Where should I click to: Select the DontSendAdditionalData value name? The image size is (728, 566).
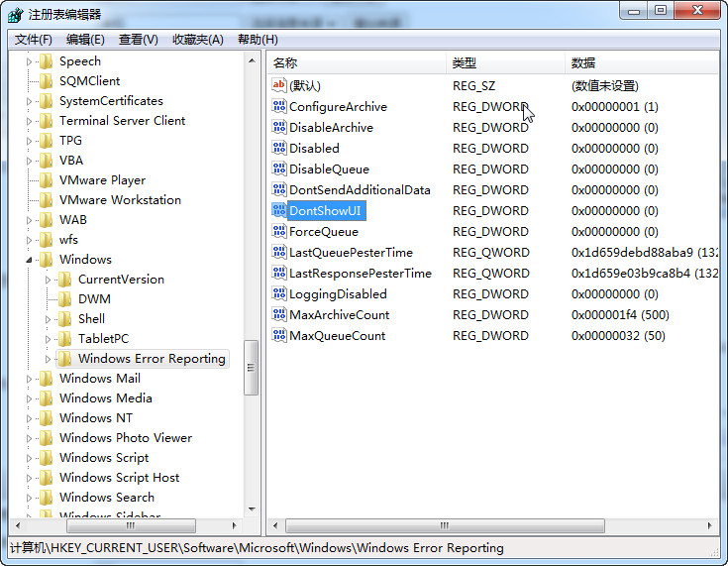click(x=360, y=190)
